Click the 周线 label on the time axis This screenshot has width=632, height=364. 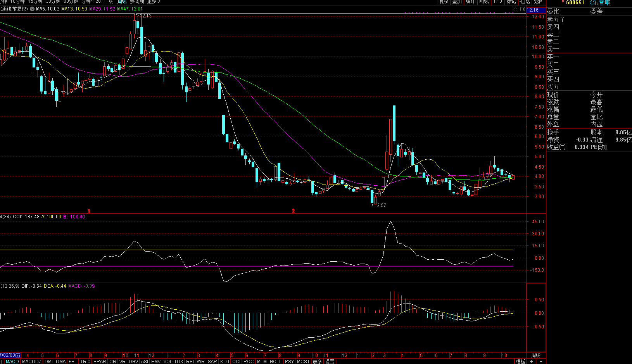tap(535, 355)
